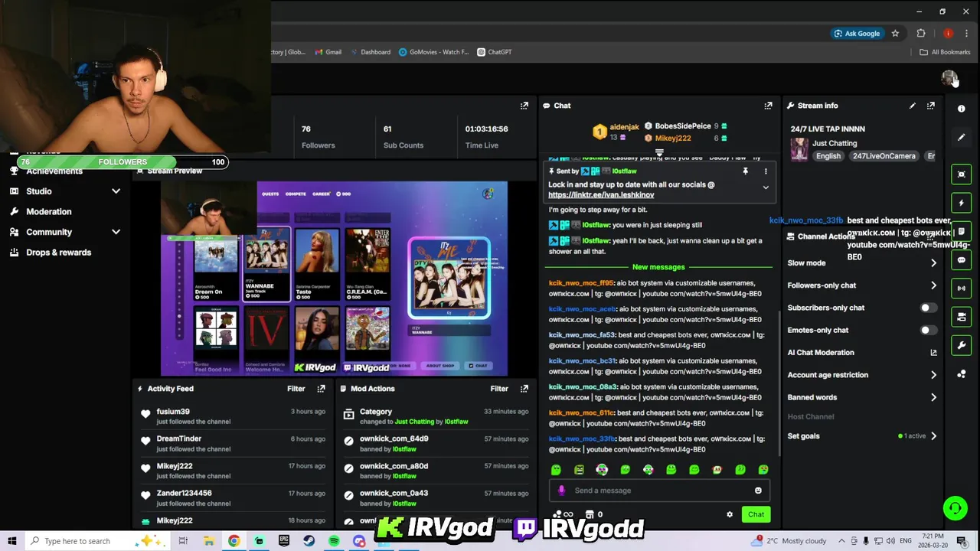Click the broadcast signal icon in right sidebar
Screen dimensions: 980x551
point(962,289)
